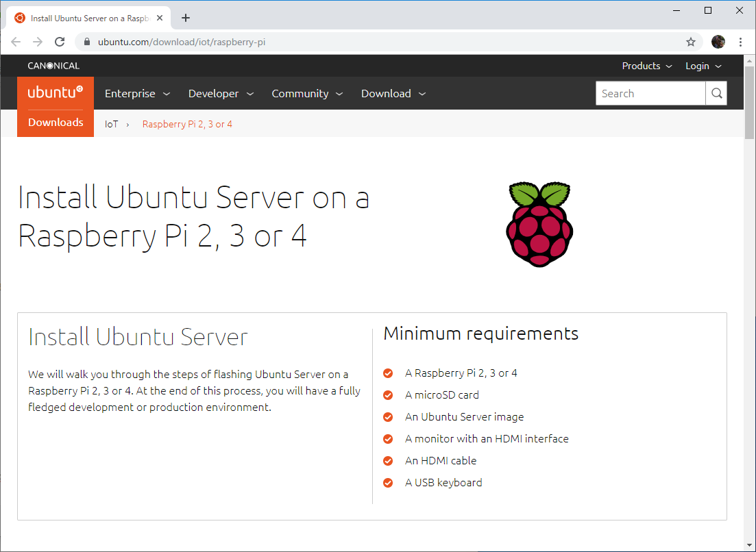The width and height of the screenshot is (756, 552).
Task: Click the browser back arrow
Action: click(16, 42)
